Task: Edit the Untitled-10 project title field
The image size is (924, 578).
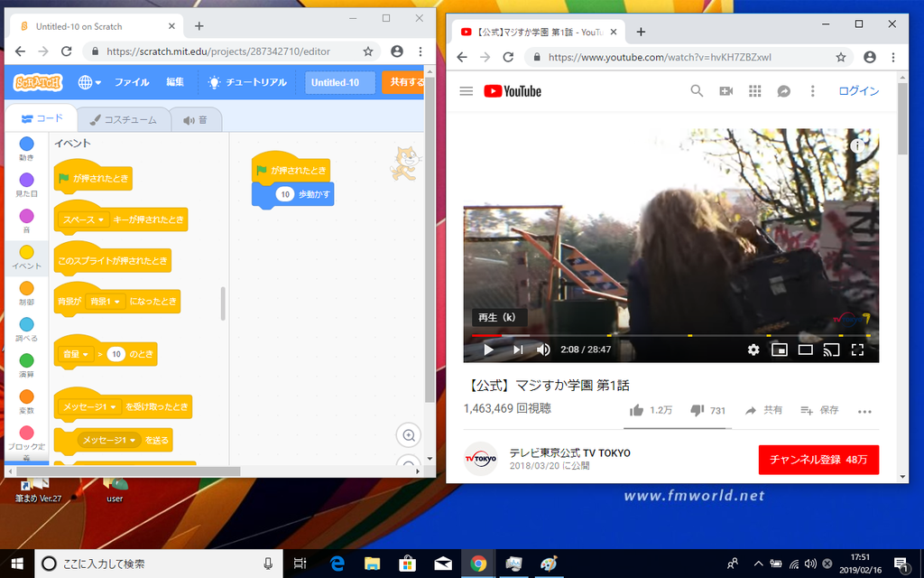Action: (x=340, y=82)
